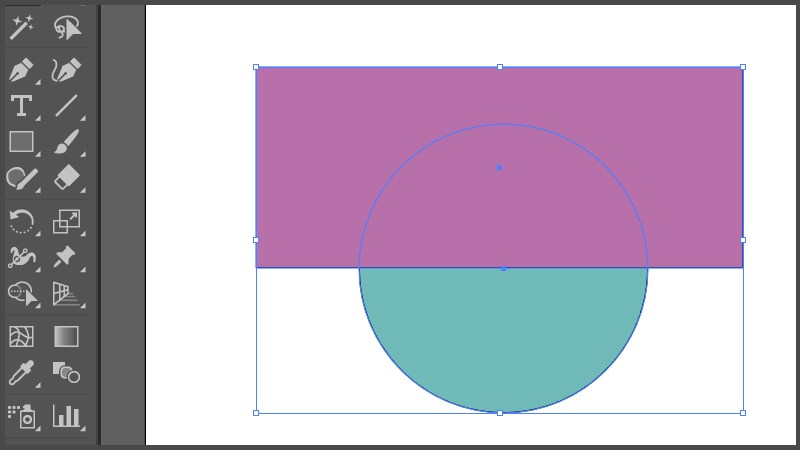Select the Scale tool
The height and width of the screenshot is (450, 800).
click(x=66, y=221)
